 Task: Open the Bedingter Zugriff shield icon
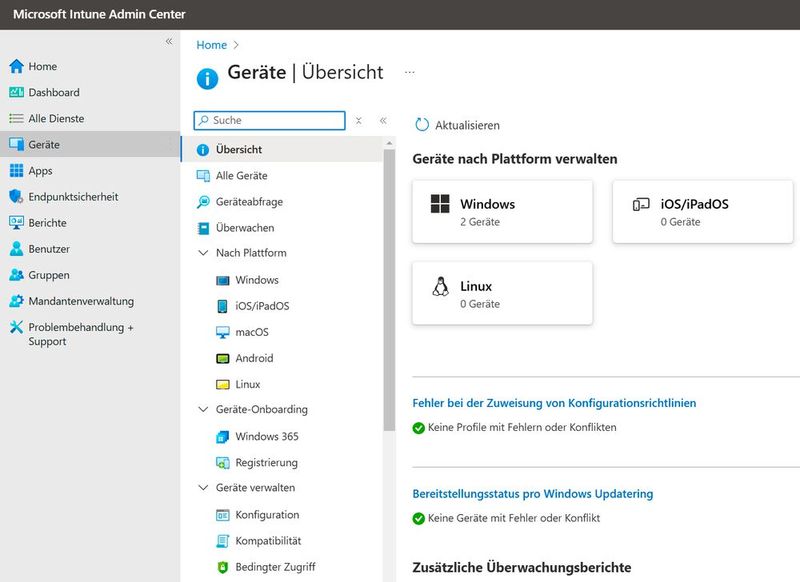click(x=222, y=567)
